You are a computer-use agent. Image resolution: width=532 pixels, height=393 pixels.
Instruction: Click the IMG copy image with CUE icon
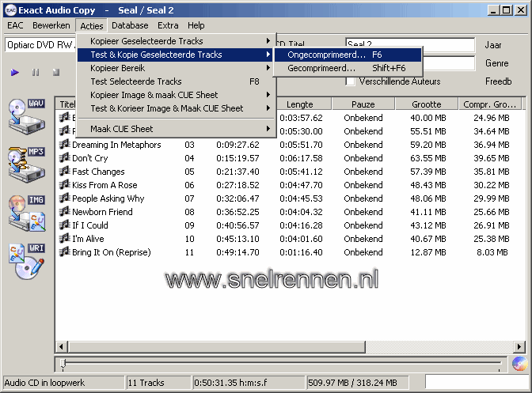tap(27, 213)
